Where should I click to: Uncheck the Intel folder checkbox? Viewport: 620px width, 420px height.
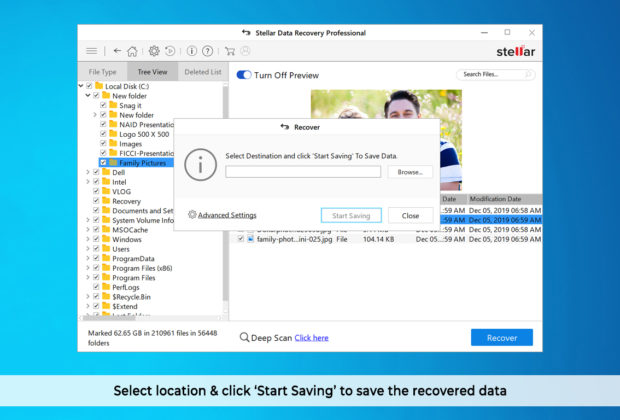[x=96, y=182]
